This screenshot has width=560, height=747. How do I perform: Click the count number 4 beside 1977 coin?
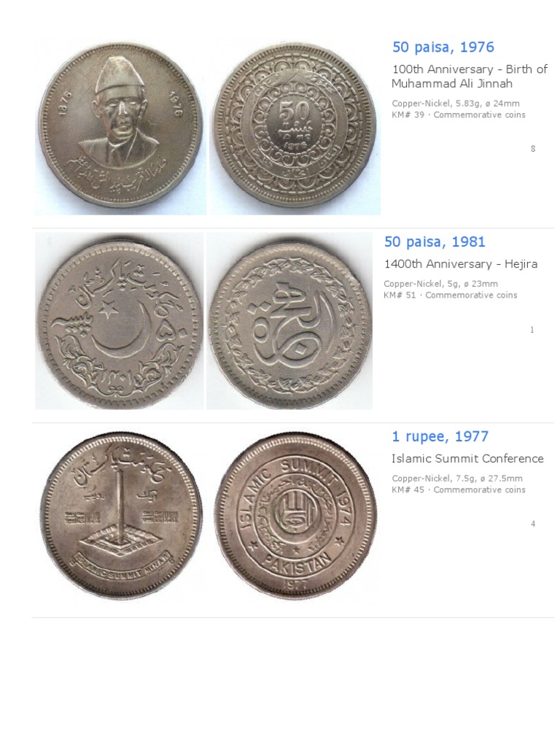(x=533, y=524)
